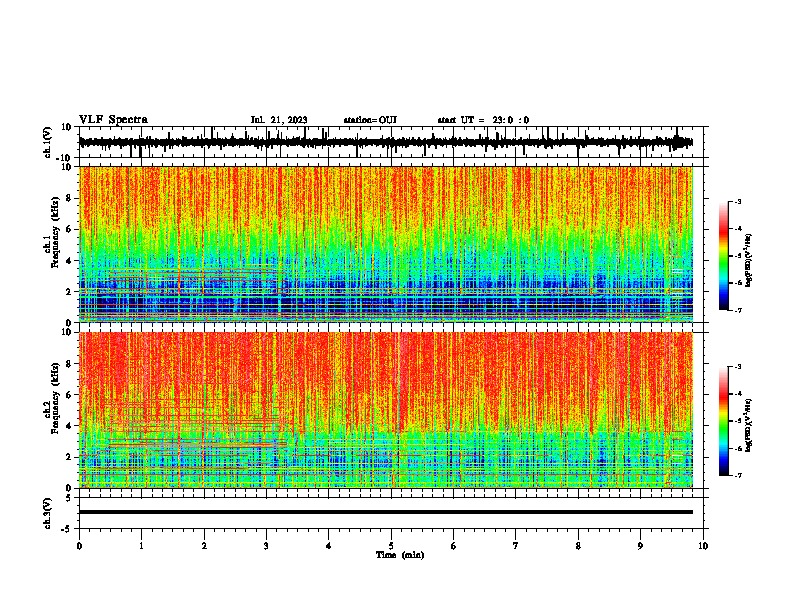The height and width of the screenshot is (612, 792).
Task: Click the ch.1 spectrogram color scale bar
Action: tap(724, 256)
